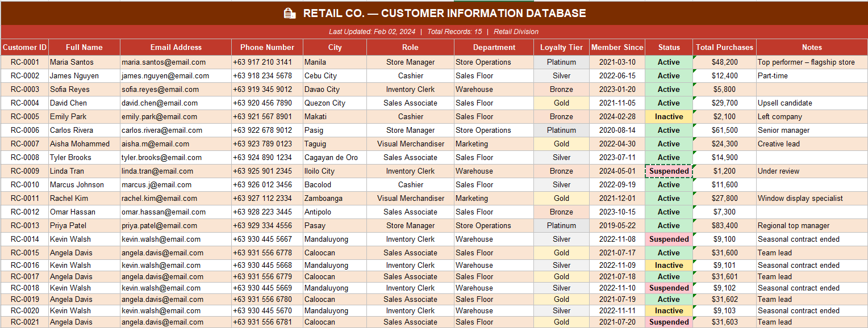Click the Total Purchases column header

point(724,47)
